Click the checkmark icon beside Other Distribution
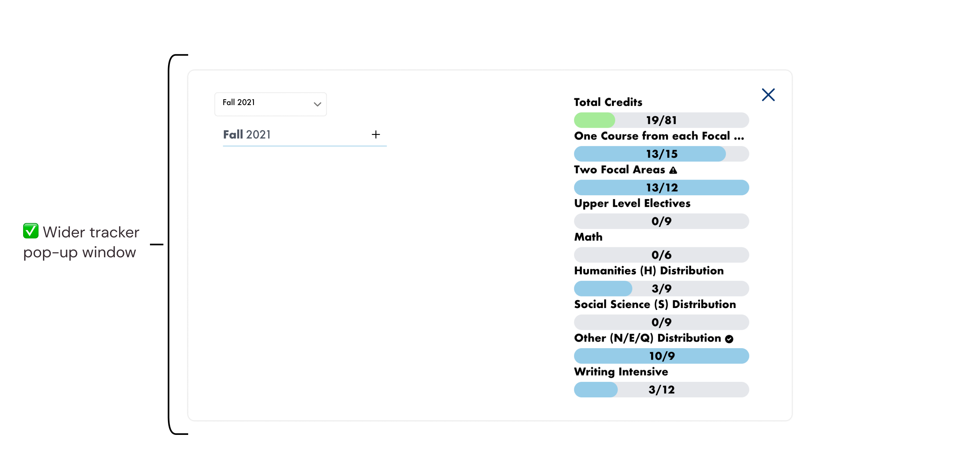 [x=729, y=339]
